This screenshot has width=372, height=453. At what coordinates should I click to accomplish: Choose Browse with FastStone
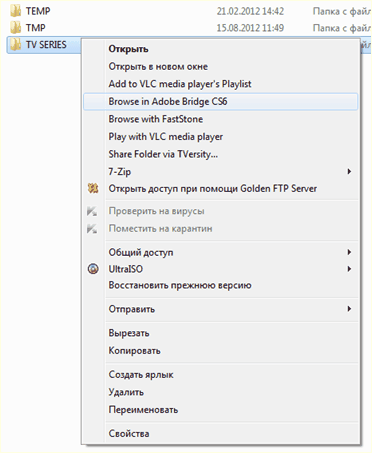click(220, 119)
